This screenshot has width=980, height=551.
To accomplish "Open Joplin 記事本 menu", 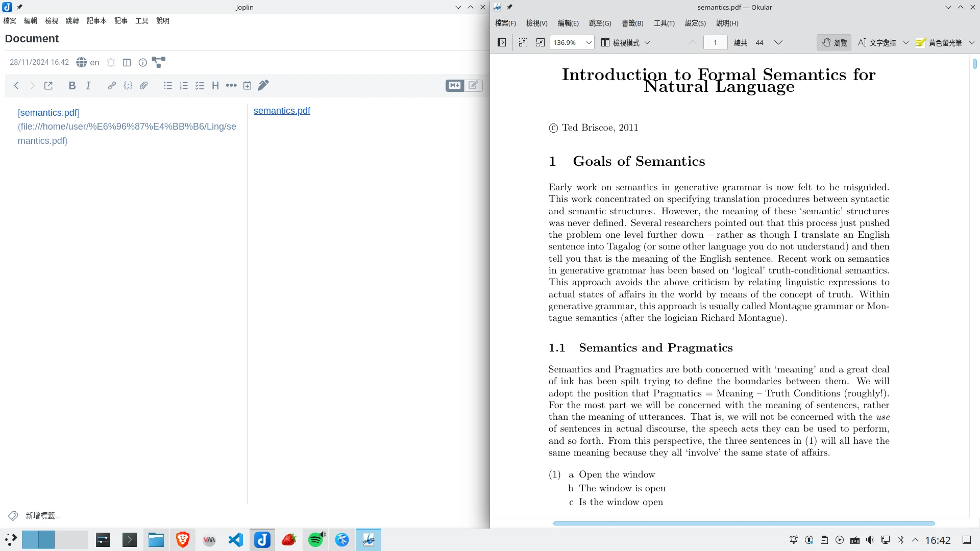I will (96, 21).
